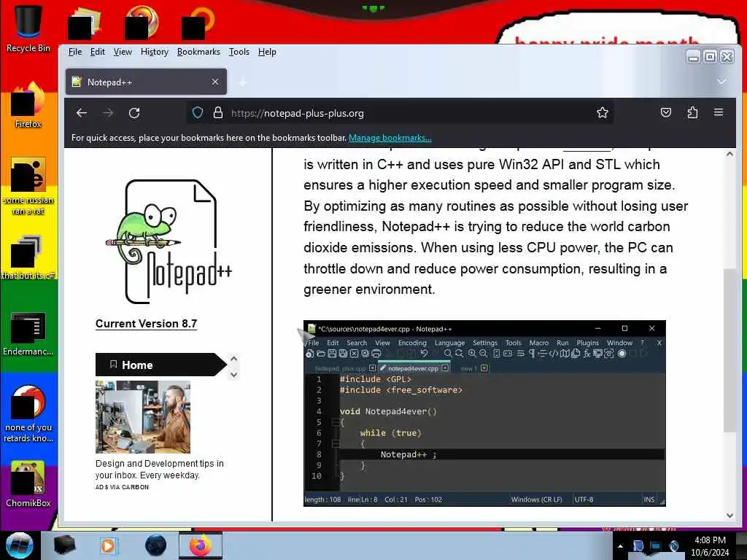
Task: Close the Notepad++ tab
Action: [215, 82]
